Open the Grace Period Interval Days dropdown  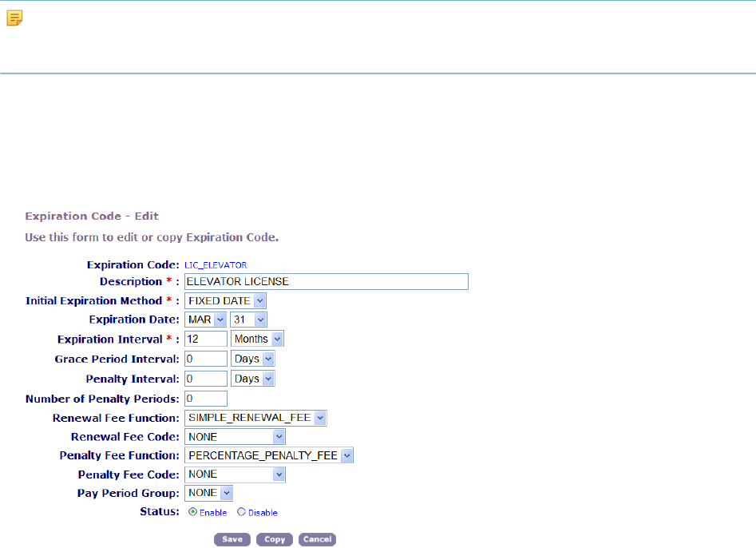(252, 359)
